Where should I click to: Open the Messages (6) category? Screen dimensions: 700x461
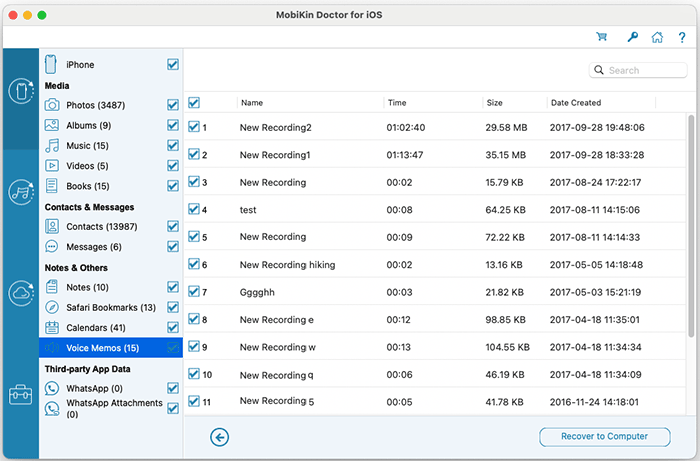94,247
